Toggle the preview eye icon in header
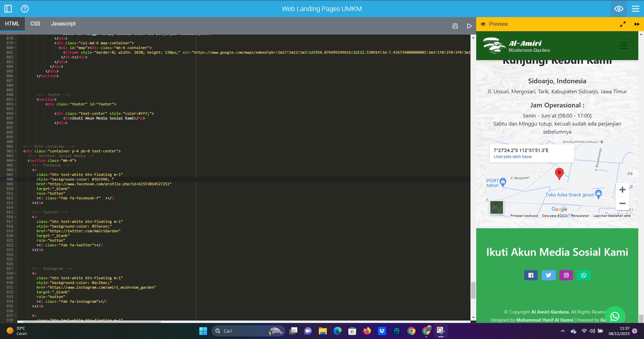This screenshot has width=644, height=339. point(618,9)
